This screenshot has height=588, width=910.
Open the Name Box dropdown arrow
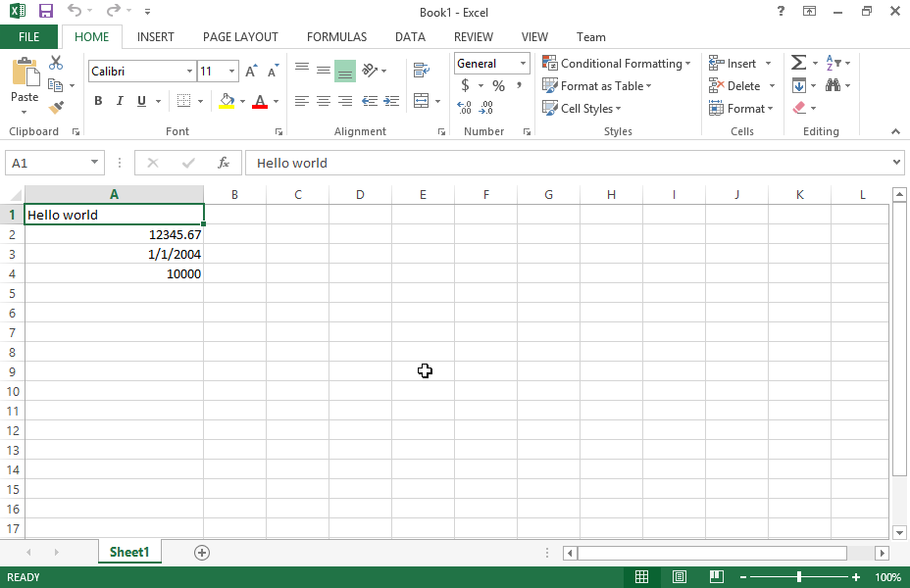coord(95,163)
